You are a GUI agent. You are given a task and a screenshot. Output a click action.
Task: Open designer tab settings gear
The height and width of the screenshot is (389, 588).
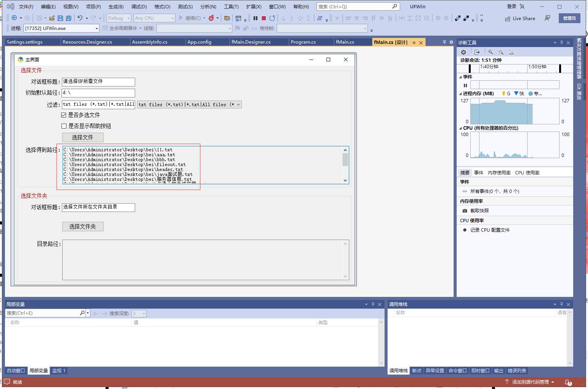coord(451,42)
